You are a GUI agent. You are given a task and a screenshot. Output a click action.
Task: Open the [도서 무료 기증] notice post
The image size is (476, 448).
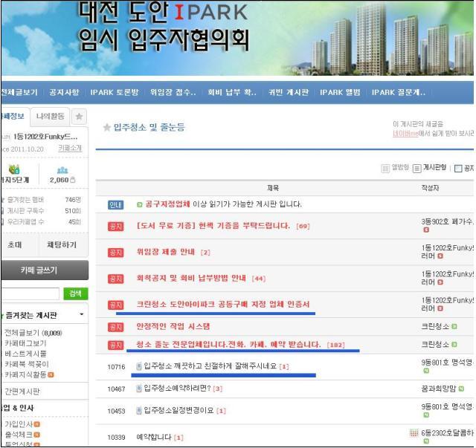point(213,226)
